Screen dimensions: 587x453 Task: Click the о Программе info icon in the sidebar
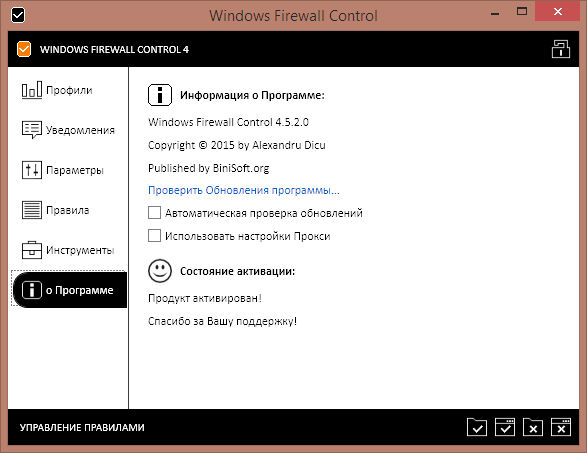tap(32, 290)
